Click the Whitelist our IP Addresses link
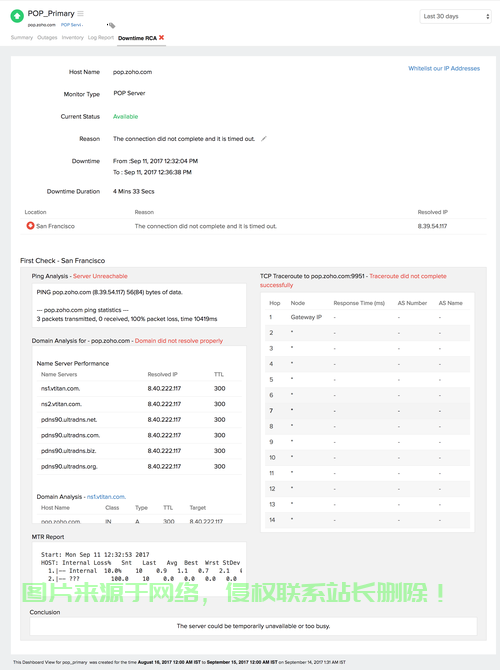500x670 pixels. coord(444,68)
